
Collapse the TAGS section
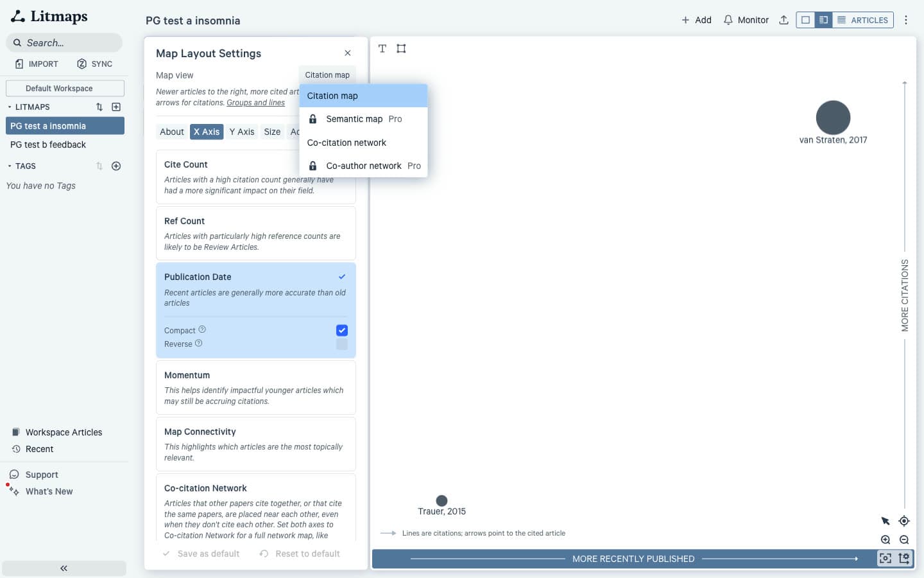click(x=10, y=166)
